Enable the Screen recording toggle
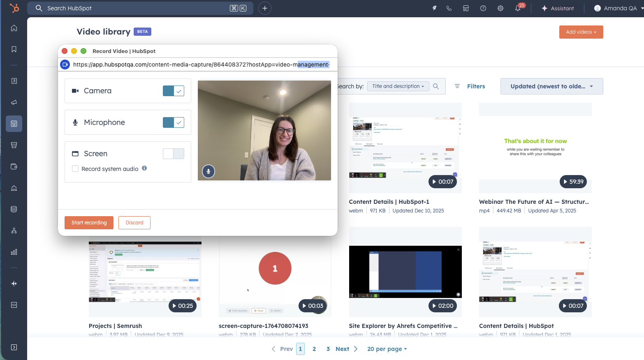 coord(173,153)
